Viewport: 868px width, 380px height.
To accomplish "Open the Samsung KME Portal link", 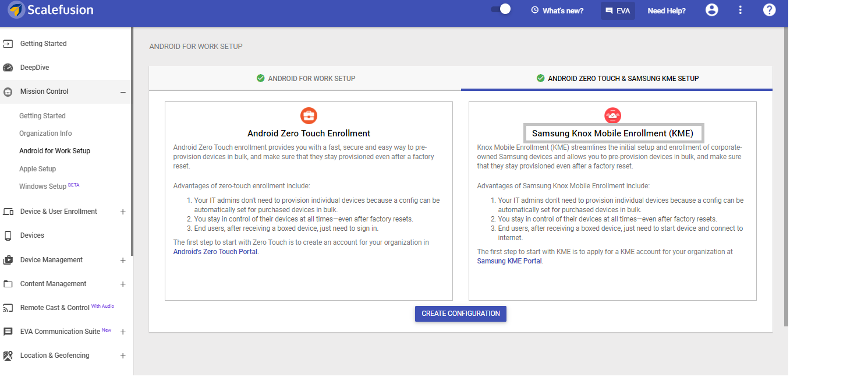I will (509, 261).
